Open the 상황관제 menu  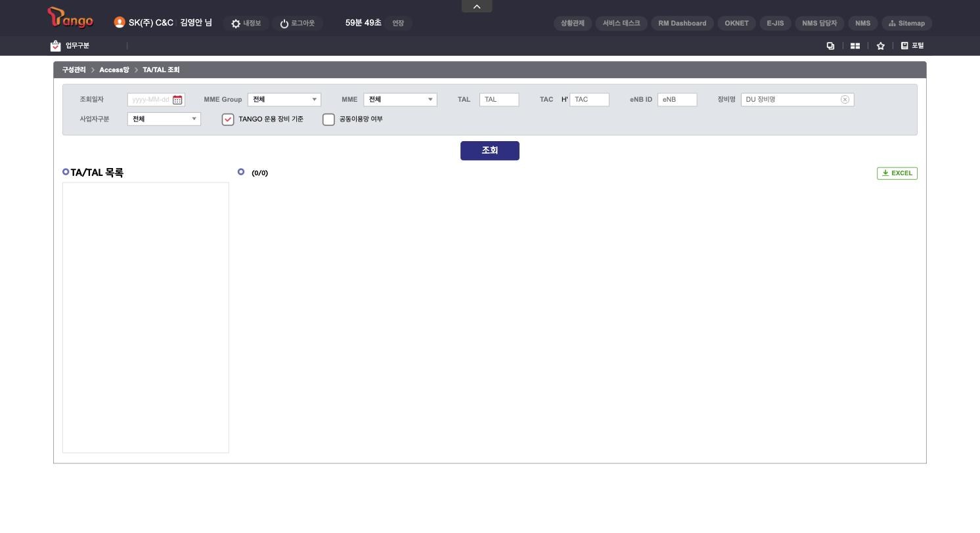pyautogui.click(x=573, y=23)
